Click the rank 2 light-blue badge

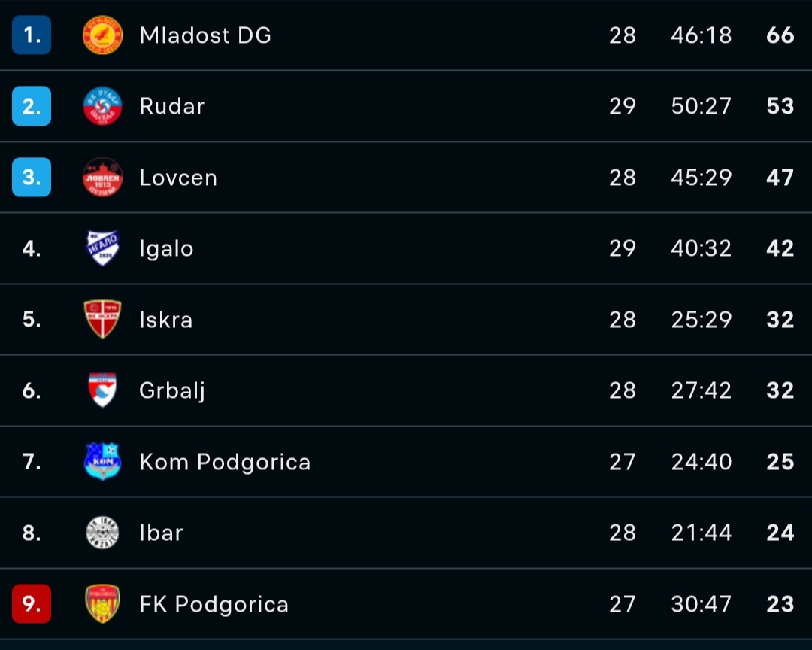pos(32,106)
